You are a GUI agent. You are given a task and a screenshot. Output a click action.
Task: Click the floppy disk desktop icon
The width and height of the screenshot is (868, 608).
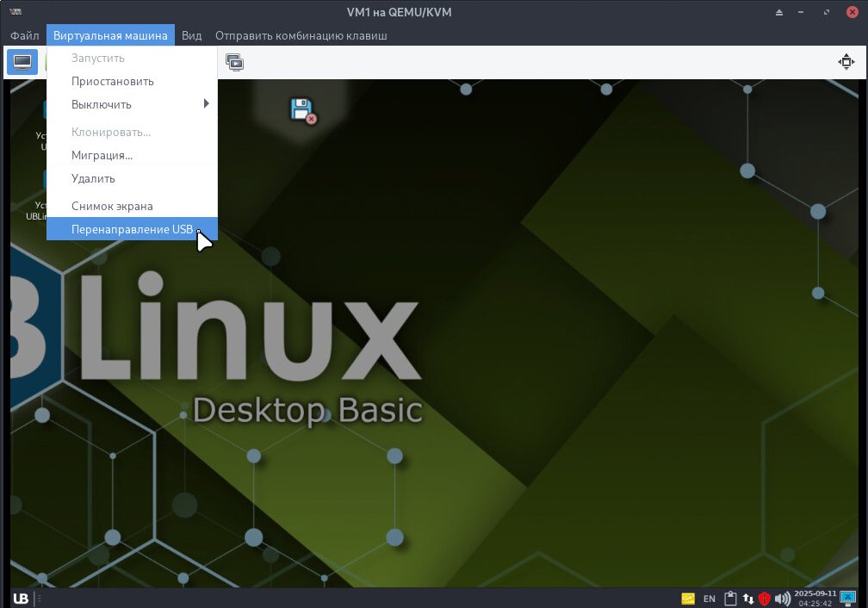[x=302, y=110]
